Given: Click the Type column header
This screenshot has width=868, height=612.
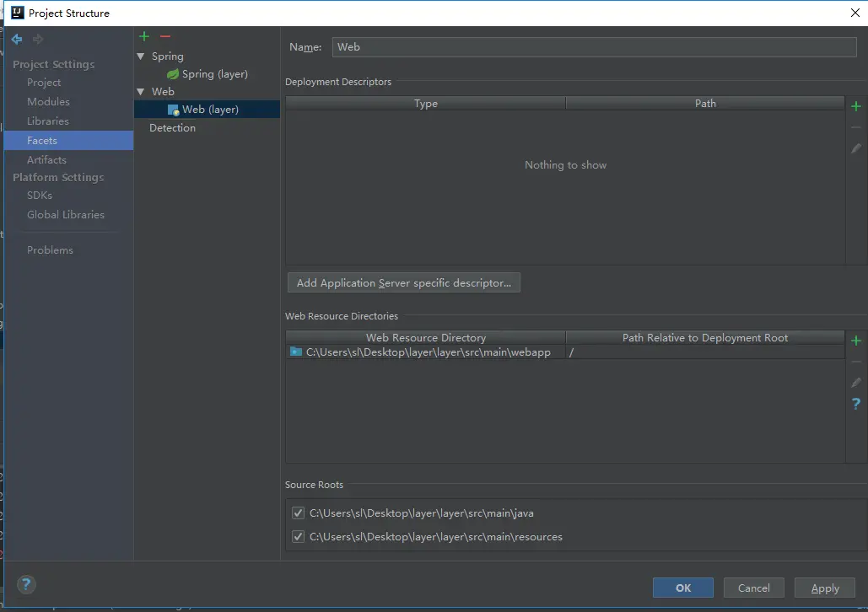Looking at the screenshot, I should pyautogui.click(x=426, y=104).
